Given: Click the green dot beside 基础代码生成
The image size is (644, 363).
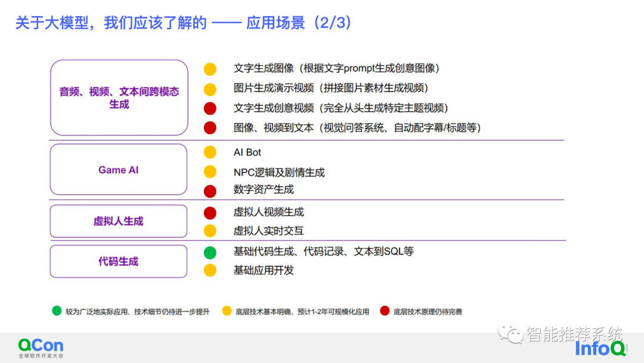Looking at the screenshot, I should click(210, 253).
